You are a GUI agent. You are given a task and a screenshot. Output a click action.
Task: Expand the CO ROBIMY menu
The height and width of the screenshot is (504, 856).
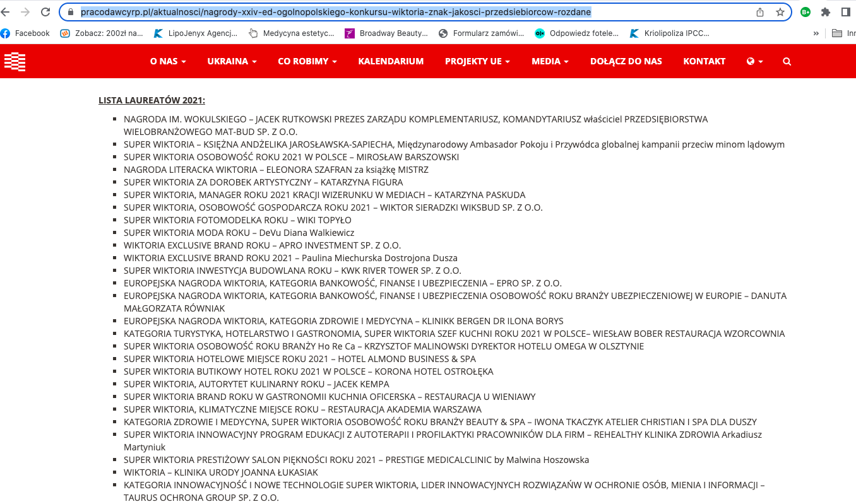pos(307,61)
